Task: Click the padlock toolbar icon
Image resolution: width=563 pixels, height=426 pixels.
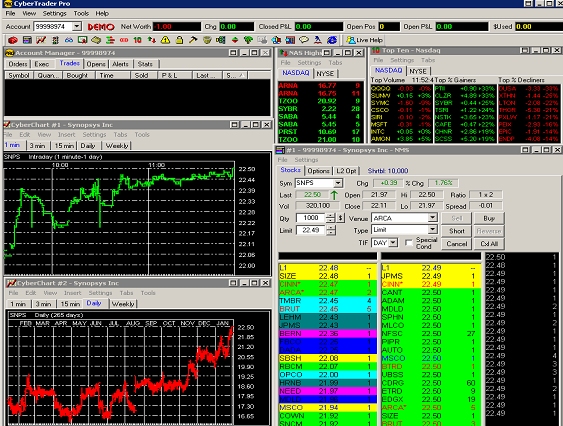Action: point(179,40)
